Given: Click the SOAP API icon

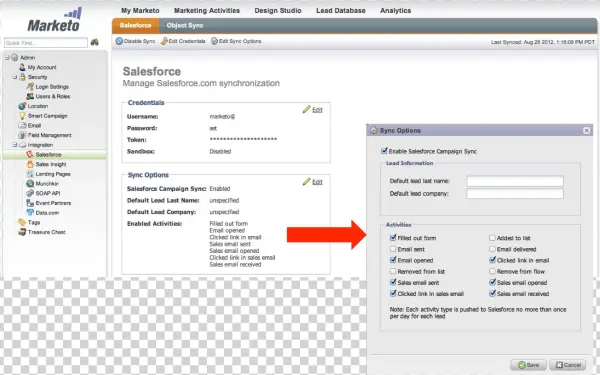Looking at the screenshot, I should [30, 193].
